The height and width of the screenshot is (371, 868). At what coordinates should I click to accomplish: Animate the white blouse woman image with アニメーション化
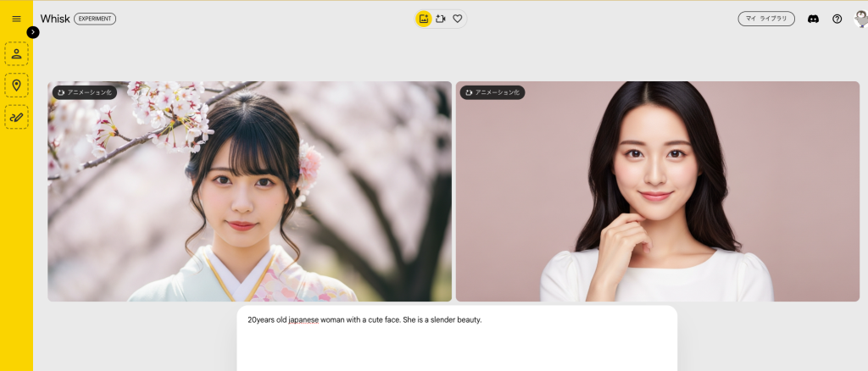click(x=492, y=92)
